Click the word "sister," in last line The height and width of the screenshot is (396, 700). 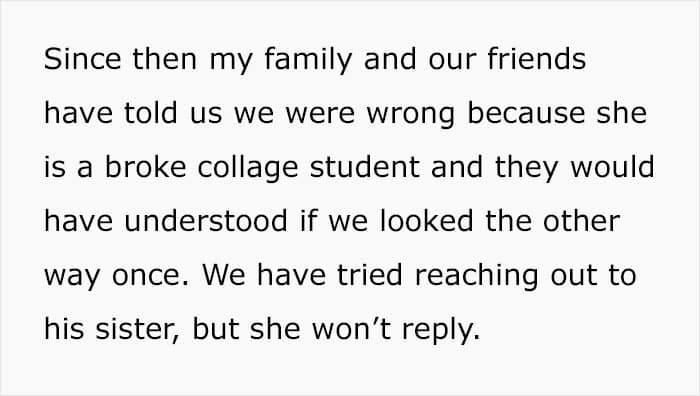click(137, 329)
